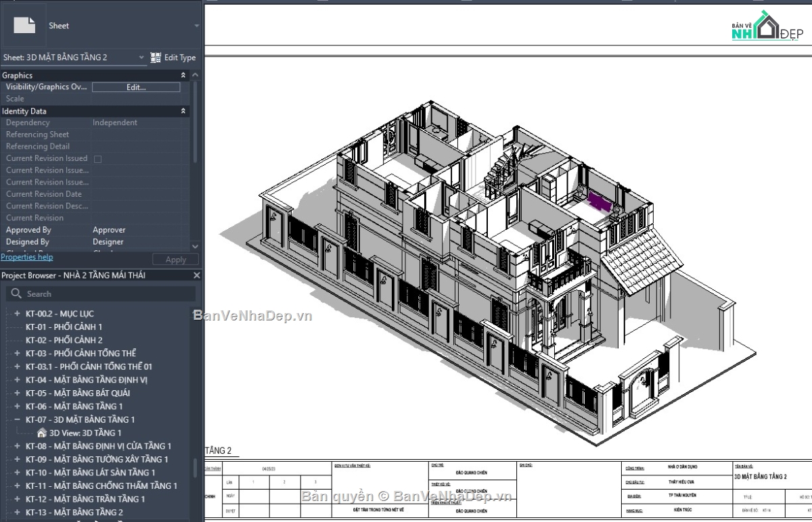The height and width of the screenshot is (522, 812).
Task: Expand KT-03.1 - PHỐI CẢNH TỔNG THỂ 01
Action: pyautogui.click(x=18, y=366)
